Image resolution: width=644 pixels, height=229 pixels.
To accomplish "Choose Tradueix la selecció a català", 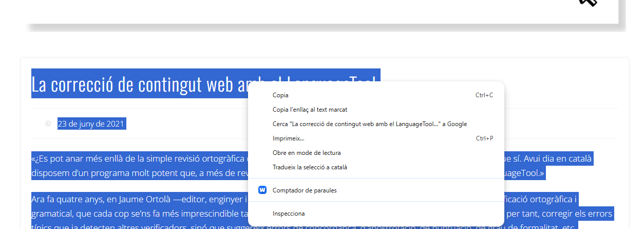I will click(310, 167).
